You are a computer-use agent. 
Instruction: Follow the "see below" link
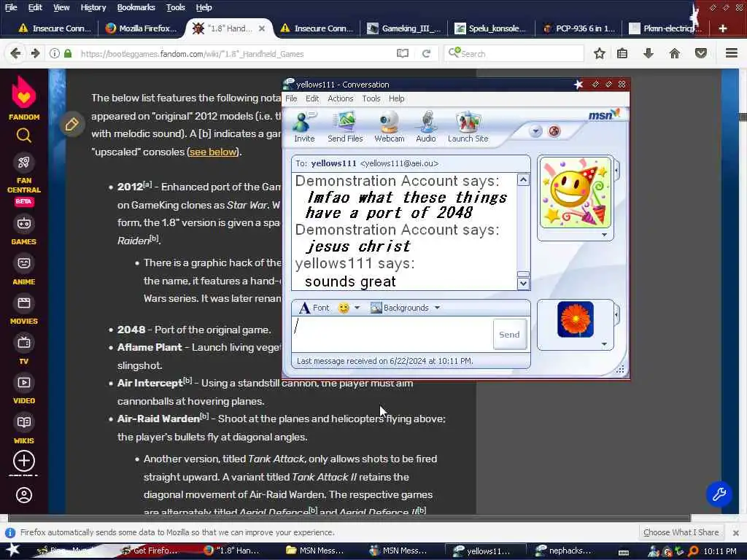213,152
